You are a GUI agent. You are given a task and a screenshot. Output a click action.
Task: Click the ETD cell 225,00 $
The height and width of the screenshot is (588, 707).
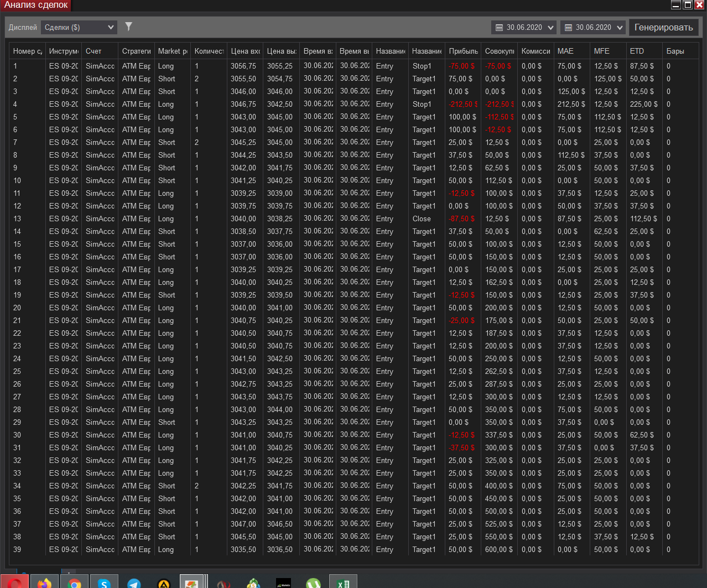tap(644, 104)
